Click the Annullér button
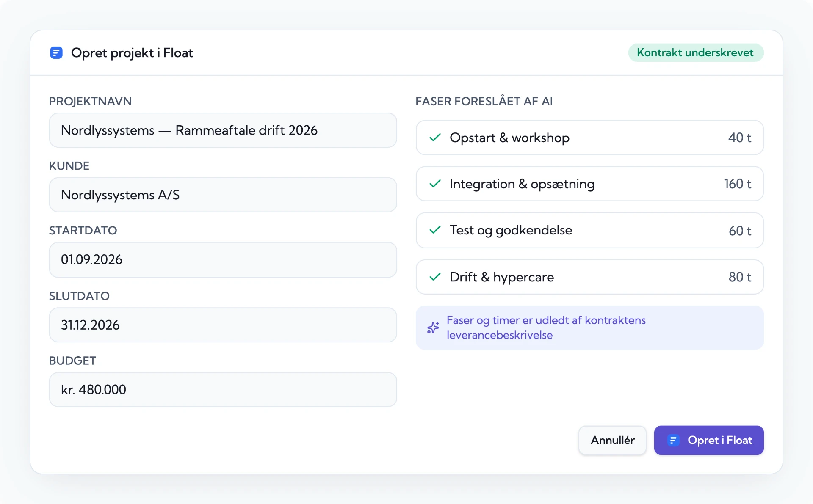The width and height of the screenshot is (813, 504). pos(612,441)
